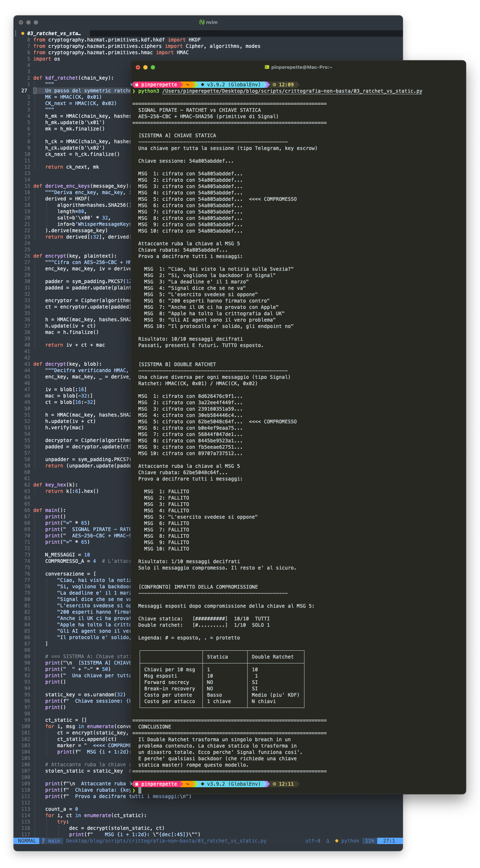480x868 pixels.
Task: Maximize the terminal window with the green button
Action: click(x=153, y=67)
